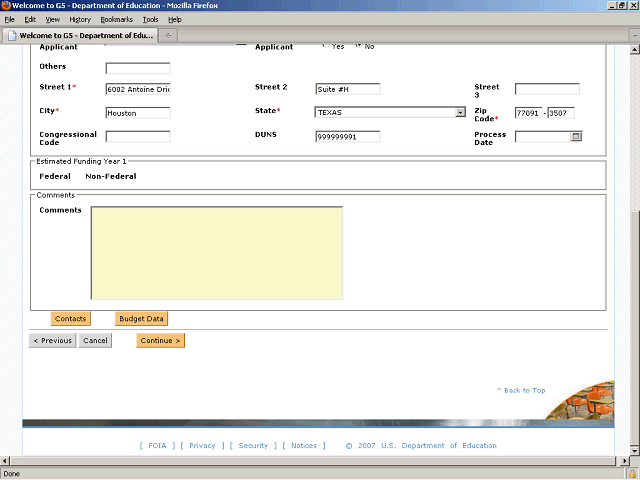Open the FOIA footer link
This screenshot has width=640, height=480.
[x=157, y=446]
